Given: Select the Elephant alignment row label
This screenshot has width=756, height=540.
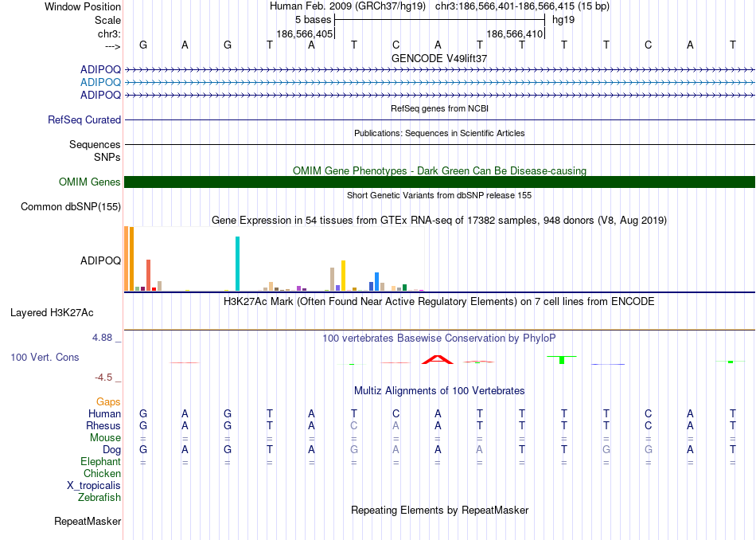Looking at the screenshot, I should pos(100,461).
